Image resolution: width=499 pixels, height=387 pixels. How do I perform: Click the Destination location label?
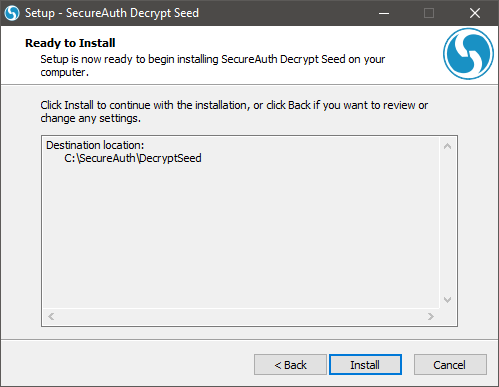[95, 145]
